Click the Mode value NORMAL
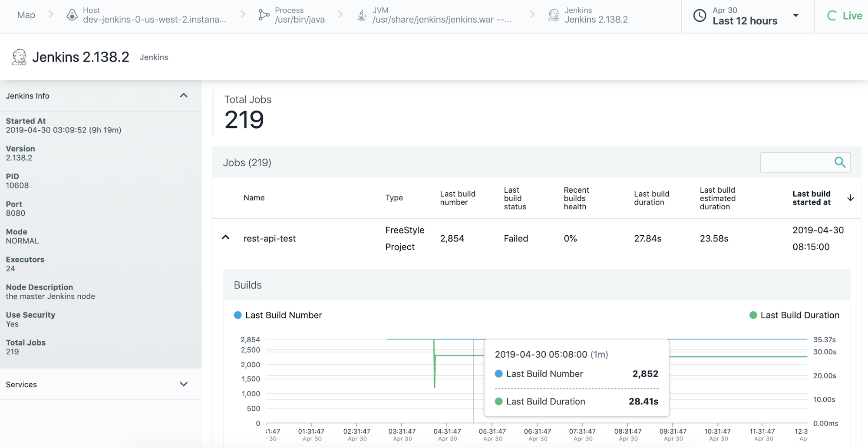868x448 pixels. tap(22, 241)
